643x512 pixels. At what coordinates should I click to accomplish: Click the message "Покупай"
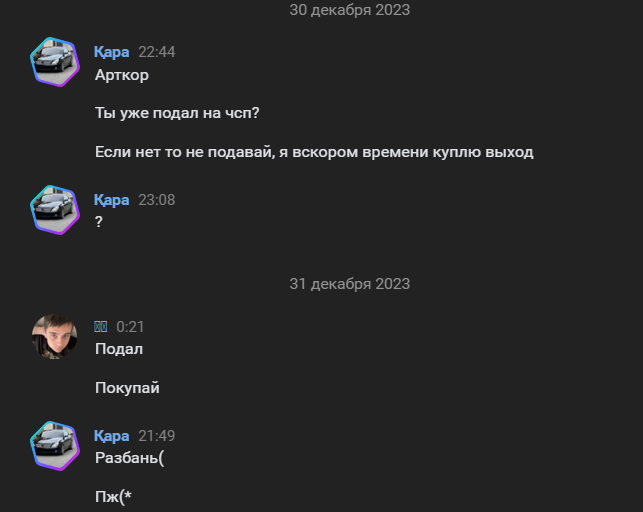pyautogui.click(x=127, y=388)
